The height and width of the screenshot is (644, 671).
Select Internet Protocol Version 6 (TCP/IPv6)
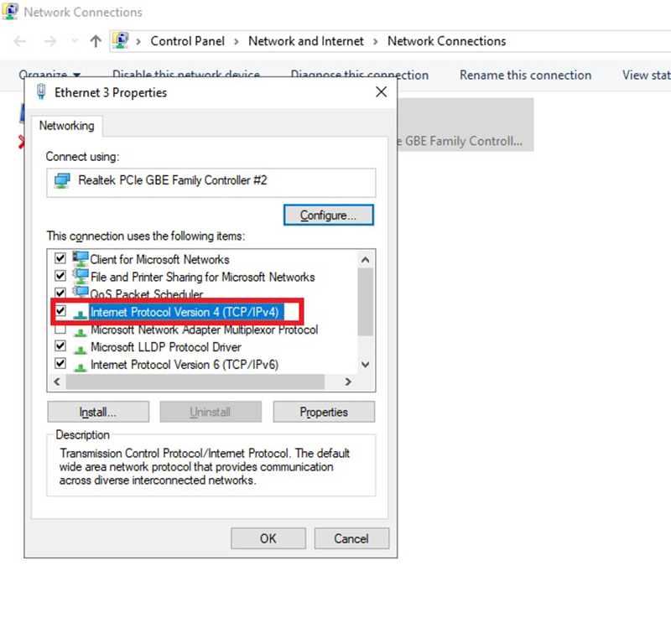(x=185, y=365)
